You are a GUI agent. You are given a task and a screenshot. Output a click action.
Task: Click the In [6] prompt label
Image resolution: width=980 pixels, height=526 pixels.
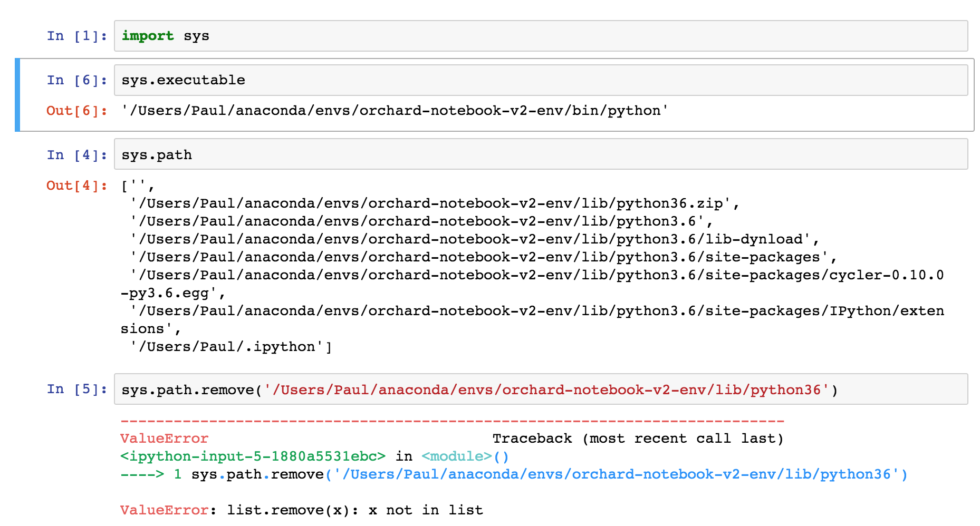[x=76, y=80]
